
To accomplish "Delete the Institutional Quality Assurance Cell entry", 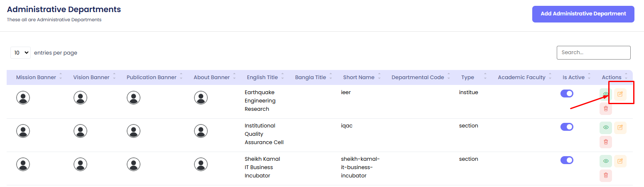I will point(605,142).
